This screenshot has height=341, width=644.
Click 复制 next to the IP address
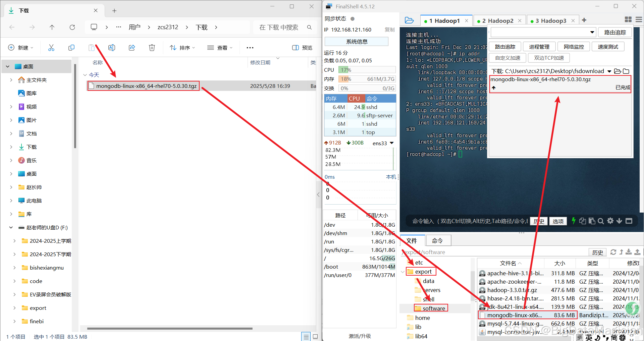pyautogui.click(x=389, y=30)
